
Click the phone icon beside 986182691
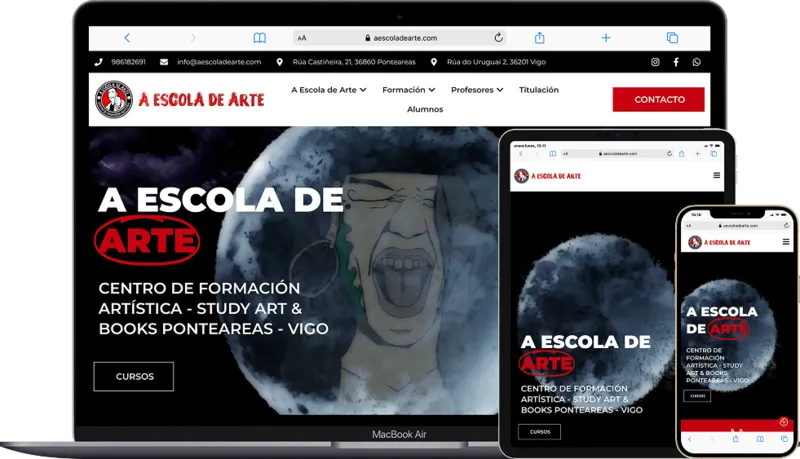click(98, 62)
